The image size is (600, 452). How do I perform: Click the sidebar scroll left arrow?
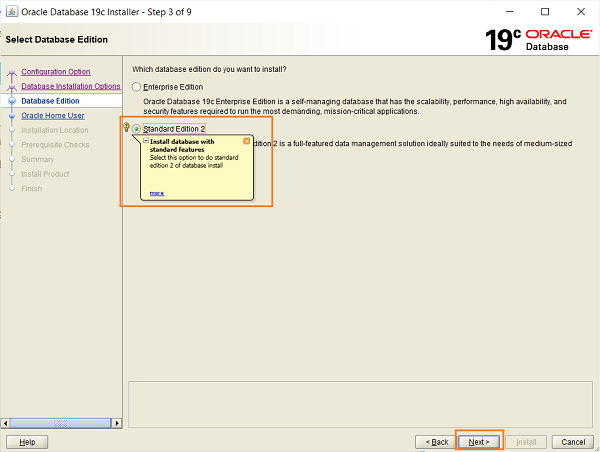(5, 423)
